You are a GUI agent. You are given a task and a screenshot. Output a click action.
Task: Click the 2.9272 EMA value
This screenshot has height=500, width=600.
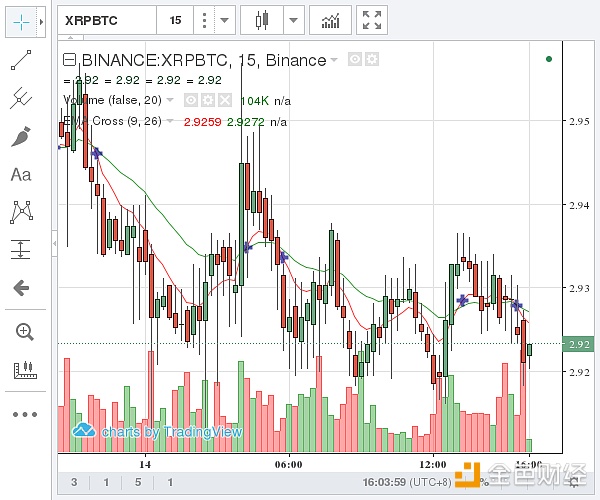point(246,122)
